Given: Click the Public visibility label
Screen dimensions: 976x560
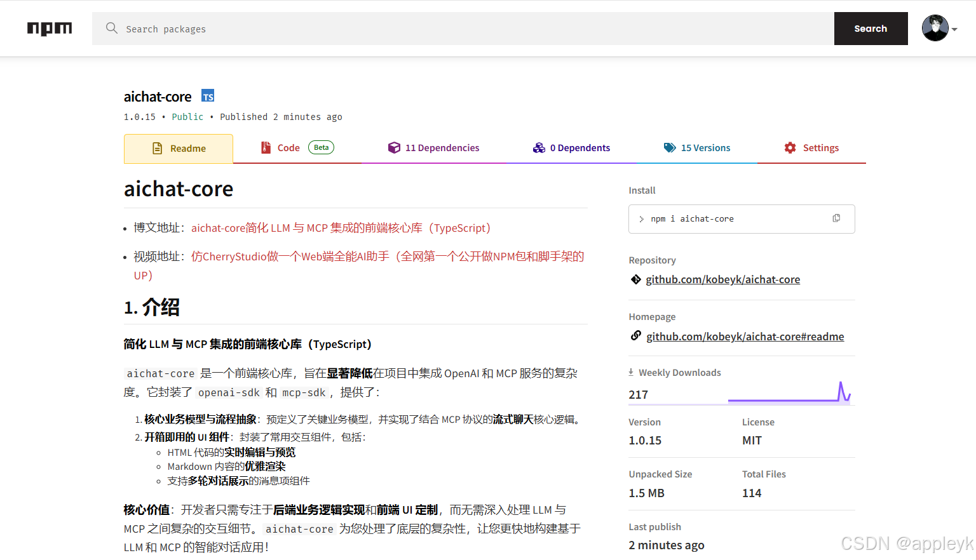Looking at the screenshot, I should point(187,117).
